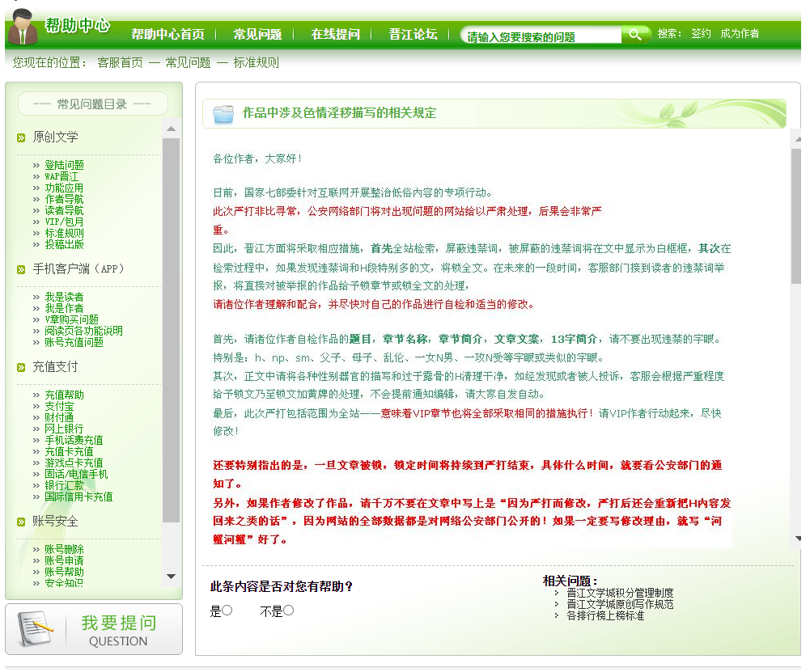Open V章购买问题 sidebar link

71,320
